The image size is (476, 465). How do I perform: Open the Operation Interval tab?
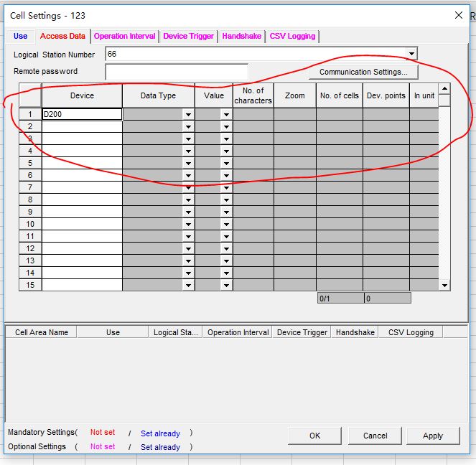point(124,36)
